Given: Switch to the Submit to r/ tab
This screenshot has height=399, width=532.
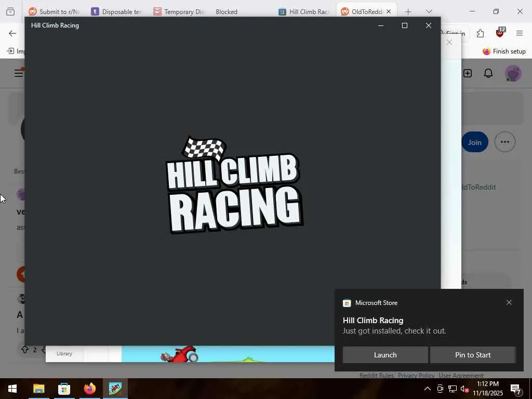Looking at the screenshot, I should tap(54, 11).
